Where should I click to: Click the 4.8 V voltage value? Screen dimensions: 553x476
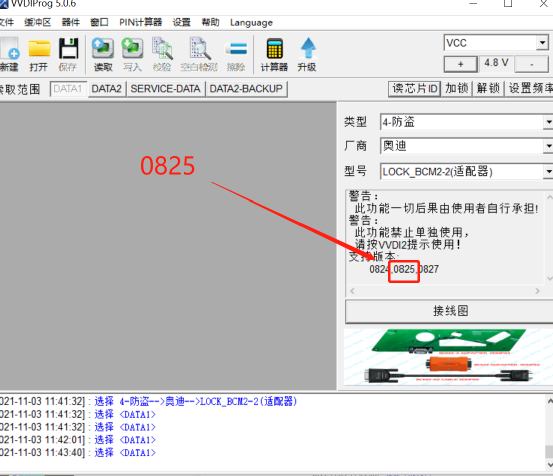496,63
